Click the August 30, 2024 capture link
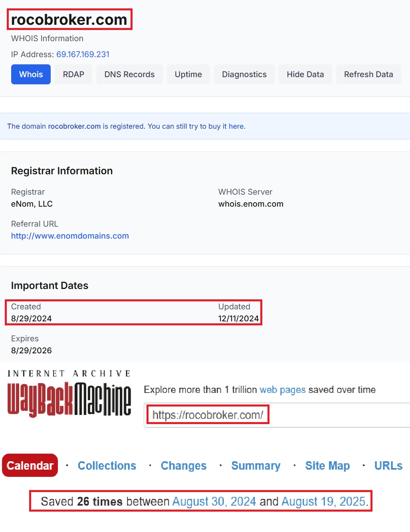 214,501
